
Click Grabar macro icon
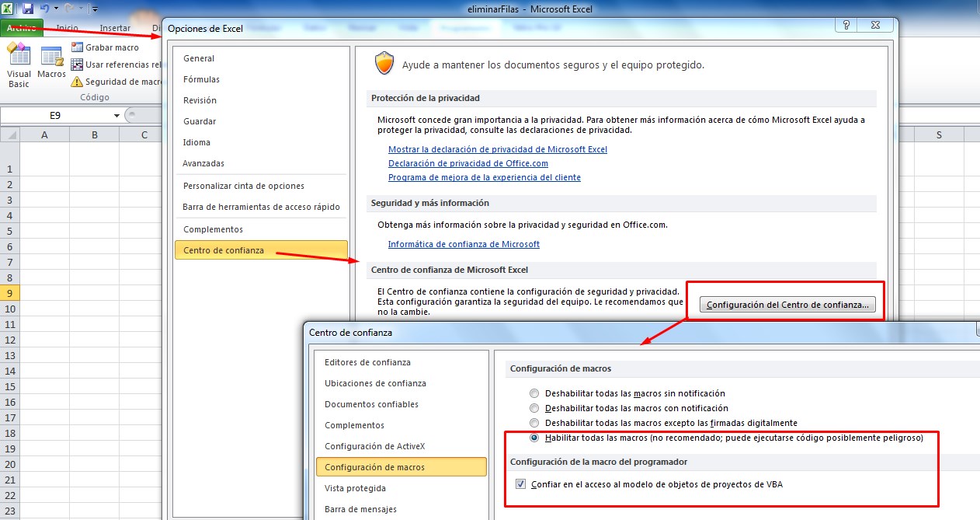[x=77, y=47]
